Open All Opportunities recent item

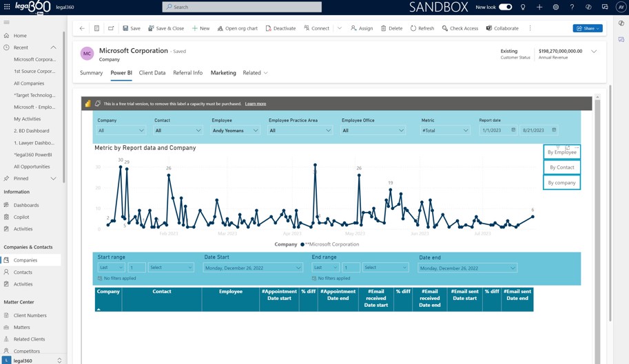[32, 167]
